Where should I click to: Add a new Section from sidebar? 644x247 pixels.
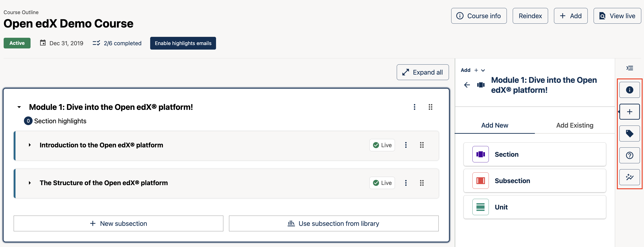[534, 154]
